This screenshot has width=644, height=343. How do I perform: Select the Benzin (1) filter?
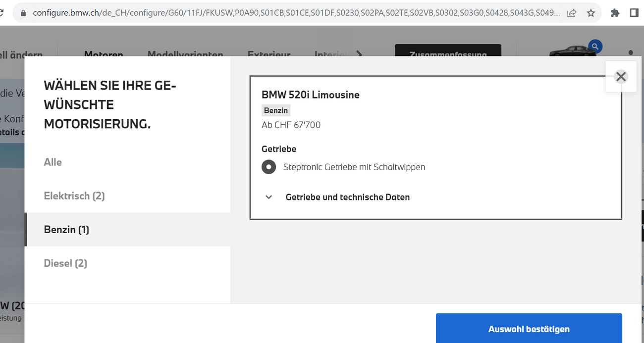tap(128, 230)
